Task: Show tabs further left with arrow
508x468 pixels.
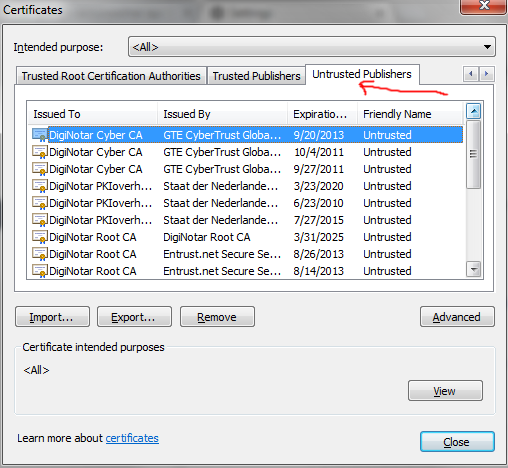Action: pos(471,74)
